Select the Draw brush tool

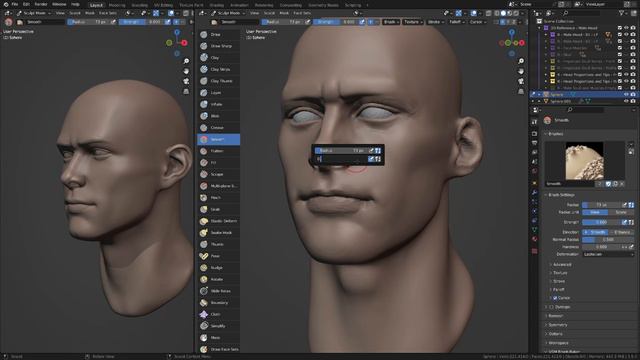click(x=218, y=35)
